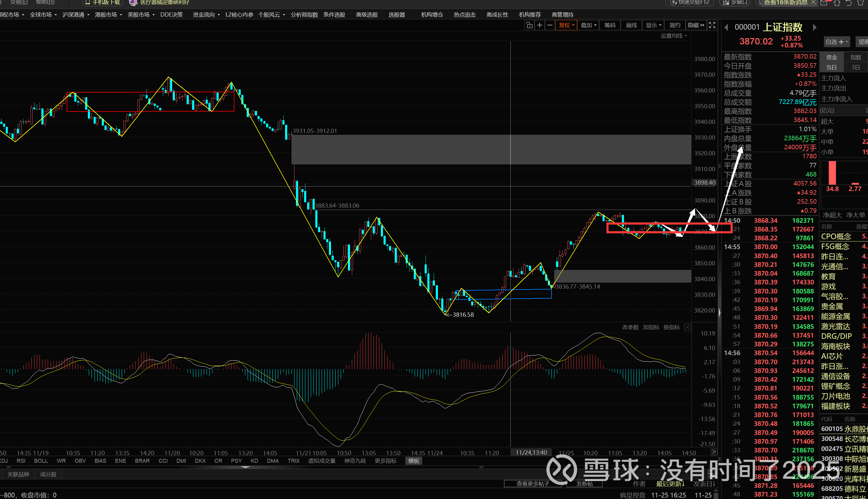Open 设置均线 moving average dropdown
This screenshot has height=499, width=868.
[x=673, y=36]
